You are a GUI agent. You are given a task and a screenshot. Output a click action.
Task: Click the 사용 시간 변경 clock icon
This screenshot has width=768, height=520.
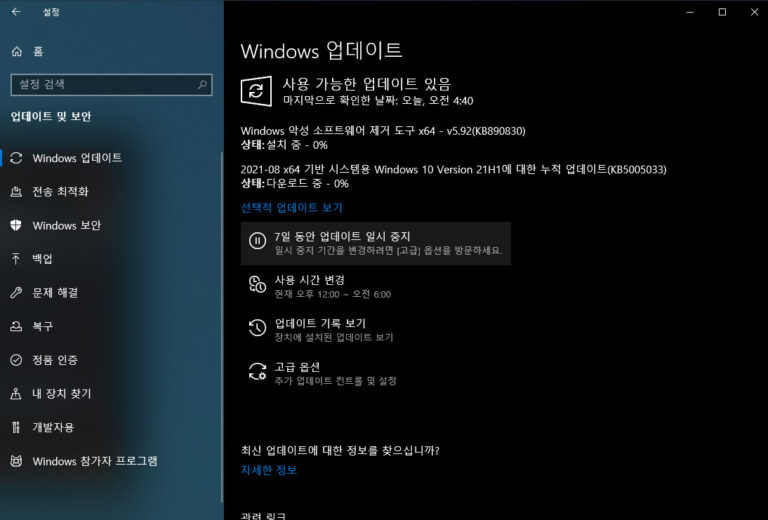click(257, 284)
